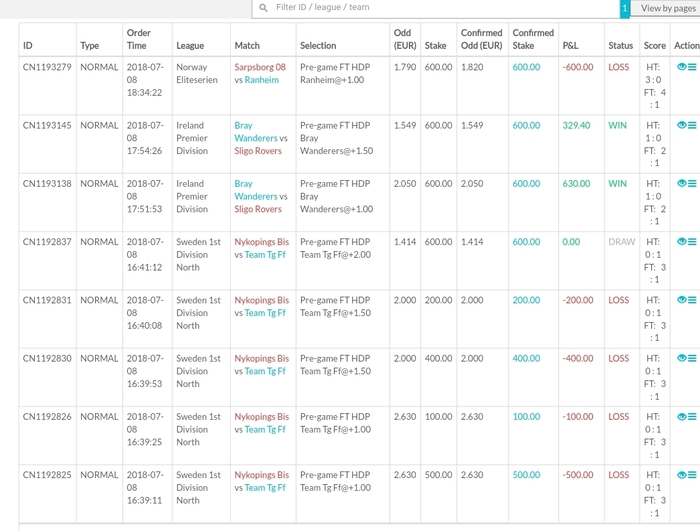This screenshot has width=700, height=531.
Task: Click LOSS status for CN1193279
Action: click(618, 67)
